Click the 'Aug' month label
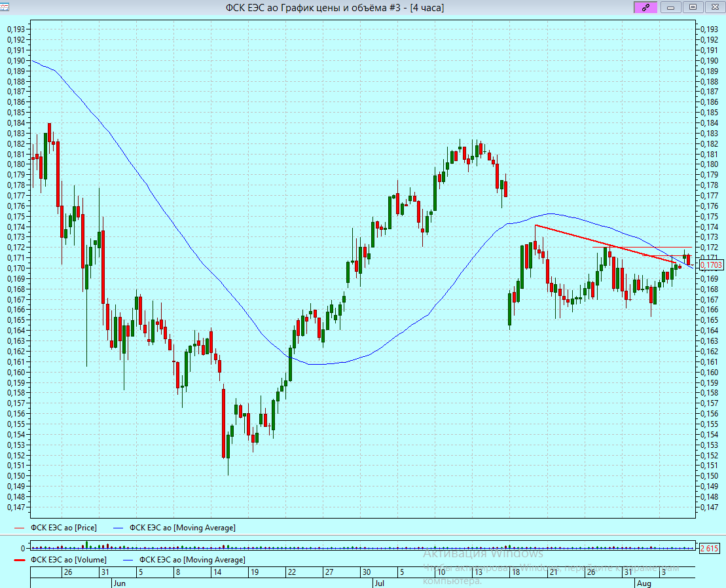726x588 pixels. tap(644, 583)
